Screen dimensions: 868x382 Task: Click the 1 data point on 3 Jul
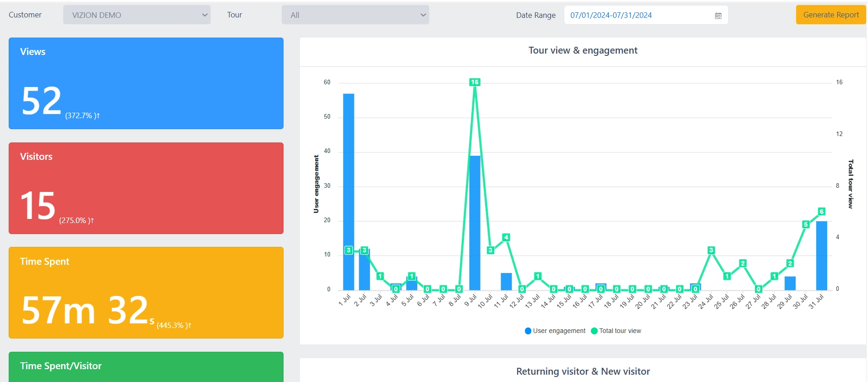(380, 276)
